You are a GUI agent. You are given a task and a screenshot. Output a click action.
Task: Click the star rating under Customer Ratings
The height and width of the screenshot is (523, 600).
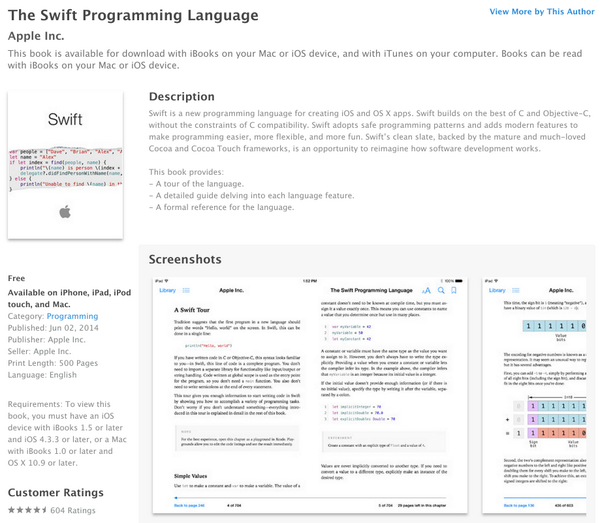27,510
